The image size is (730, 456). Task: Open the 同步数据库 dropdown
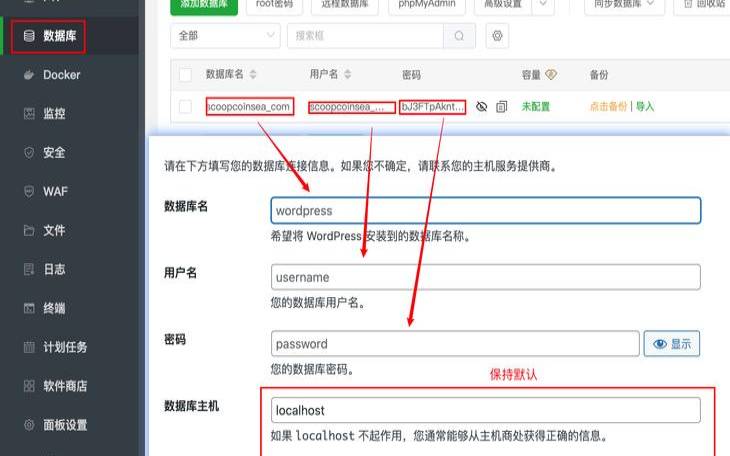tap(624, 5)
